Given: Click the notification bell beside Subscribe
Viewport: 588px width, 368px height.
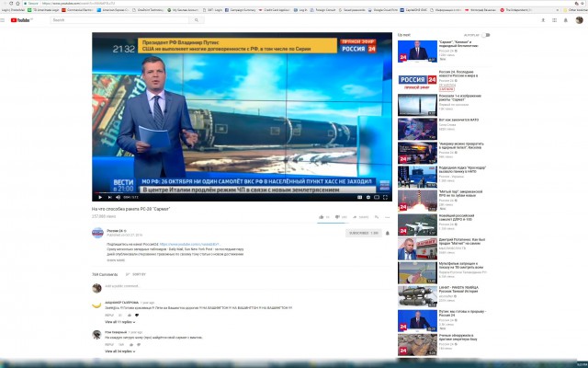Looking at the screenshot, I should (x=388, y=233).
